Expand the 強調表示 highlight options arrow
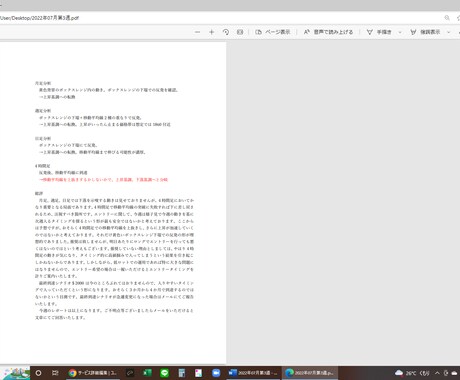Screen dimensions: 460x380 pos(449,32)
